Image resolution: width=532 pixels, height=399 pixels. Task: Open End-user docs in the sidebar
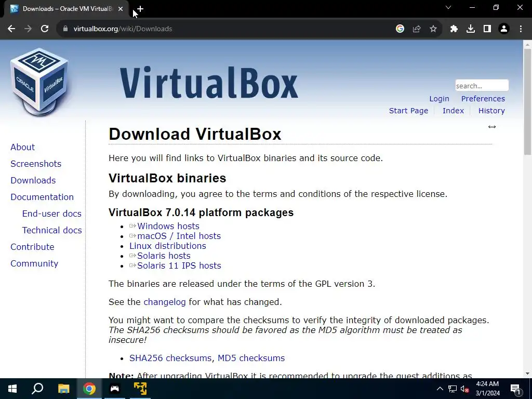click(52, 214)
